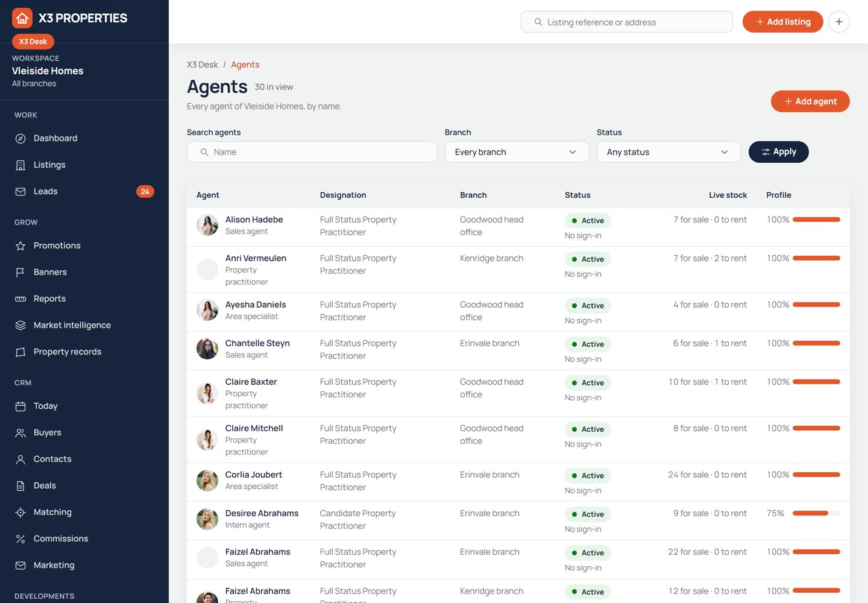
Task: Click the Property records icon
Action: pos(20,352)
